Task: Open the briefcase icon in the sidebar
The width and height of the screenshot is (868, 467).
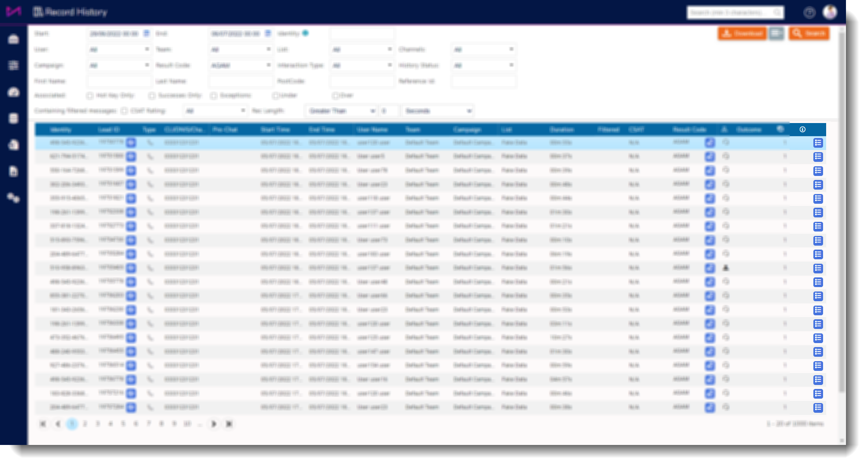Action: [14, 39]
